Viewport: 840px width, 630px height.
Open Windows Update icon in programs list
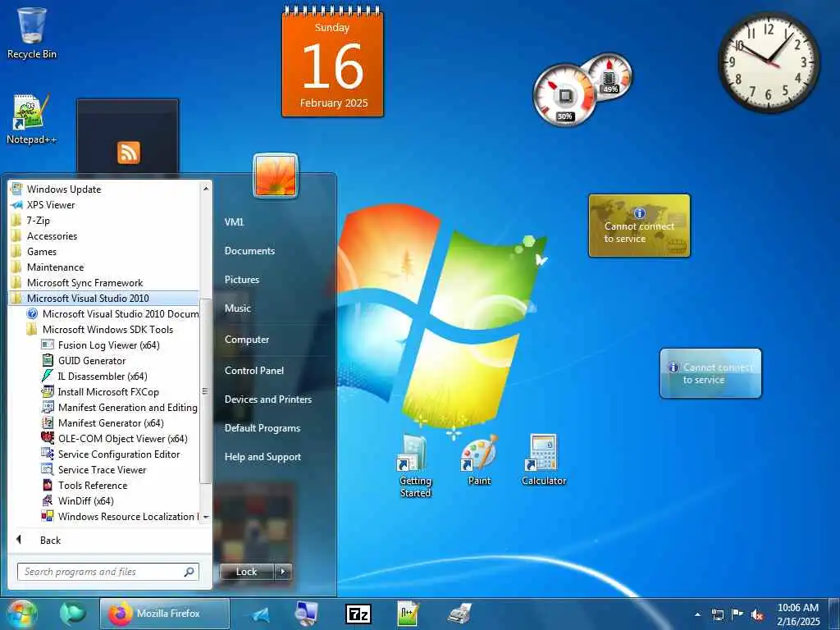click(x=16, y=189)
